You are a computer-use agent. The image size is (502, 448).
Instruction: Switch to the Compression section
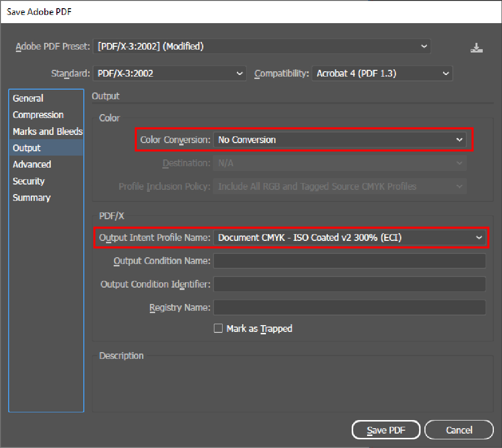tap(38, 115)
